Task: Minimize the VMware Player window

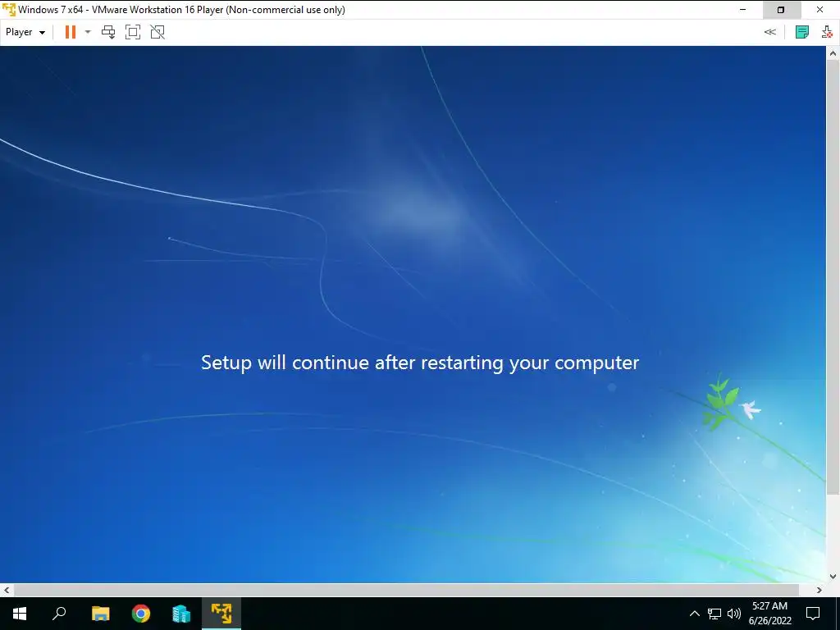Action: (x=743, y=10)
